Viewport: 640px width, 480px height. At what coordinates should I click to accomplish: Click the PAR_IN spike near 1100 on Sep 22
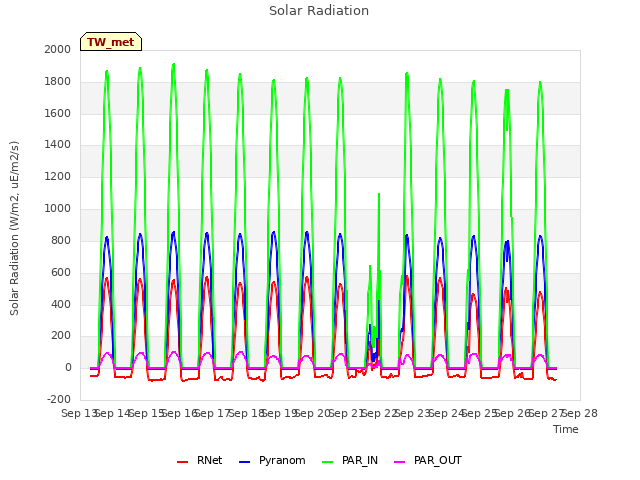point(379,194)
